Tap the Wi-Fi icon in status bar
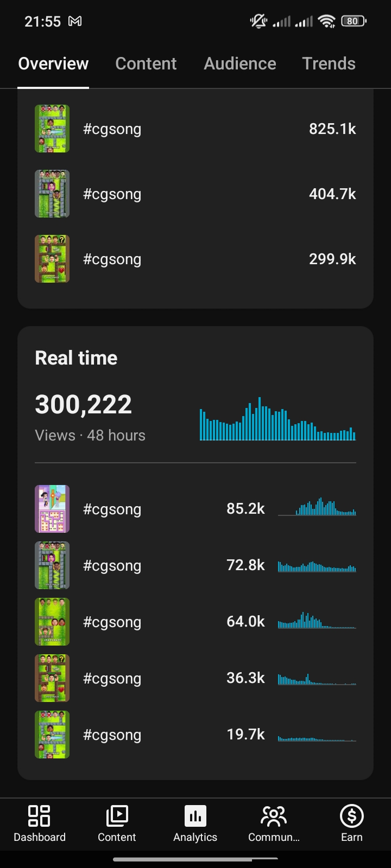This screenshot has height=868, width=391. 326,21
